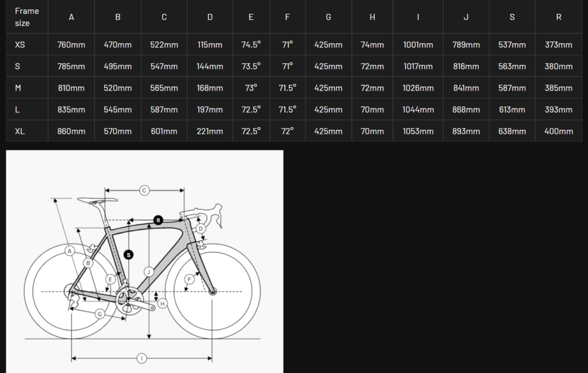
Task: Click the circled A marker on the bike diagram
Action: [70, 251]
